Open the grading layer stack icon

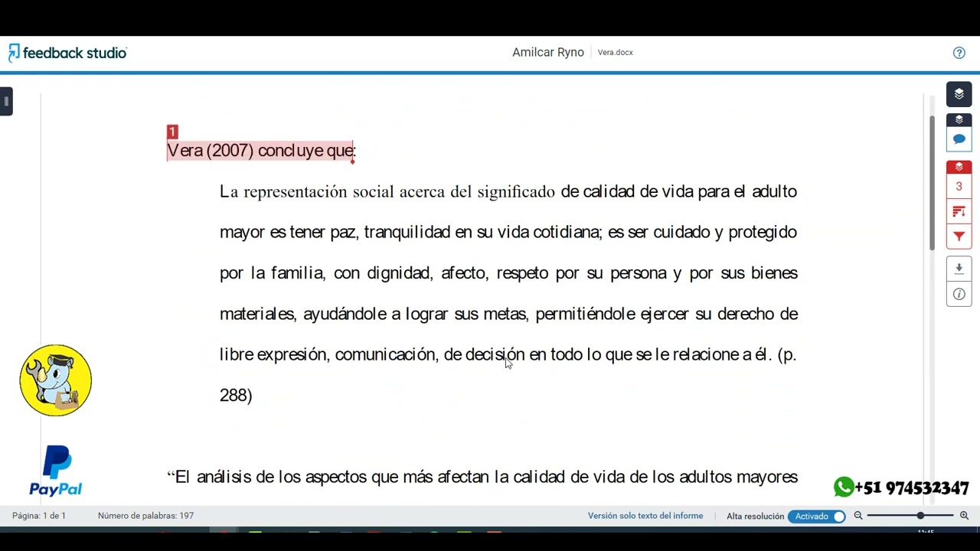(x=959, y=120)
